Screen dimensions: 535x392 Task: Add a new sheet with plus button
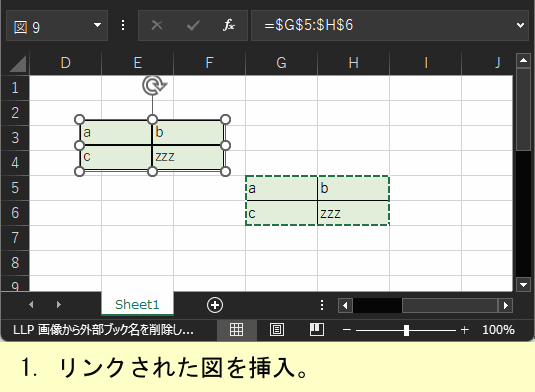tap(215, 305)
